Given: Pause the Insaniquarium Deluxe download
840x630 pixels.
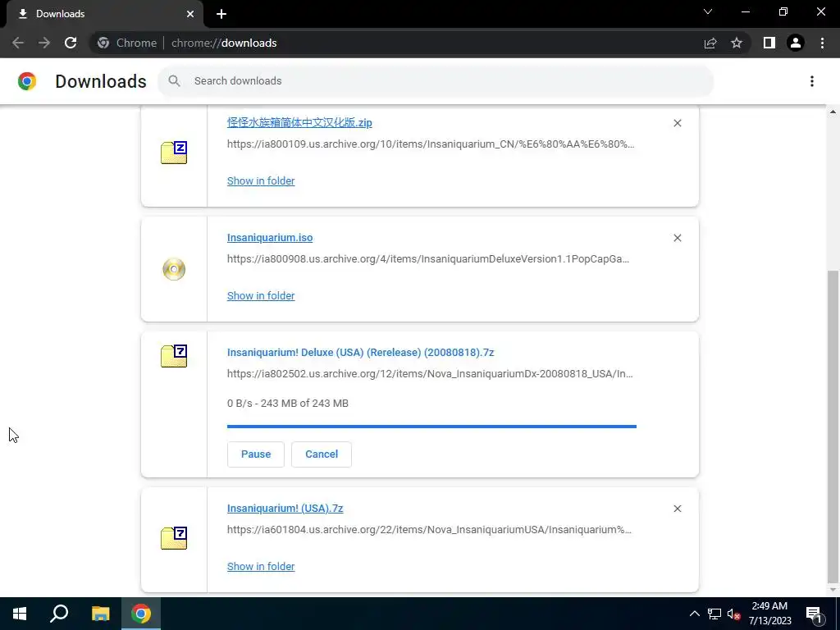Looking at the screenshot, I should (256, 454).
